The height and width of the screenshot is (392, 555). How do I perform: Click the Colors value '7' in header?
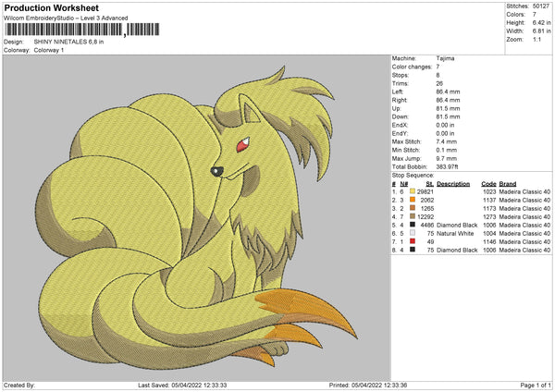coord(535,15)
